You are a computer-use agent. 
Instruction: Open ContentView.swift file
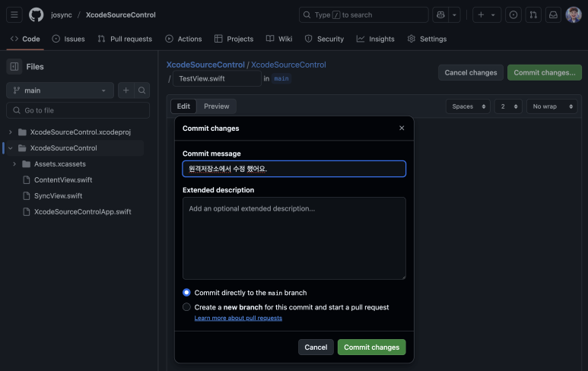(63, 180)
